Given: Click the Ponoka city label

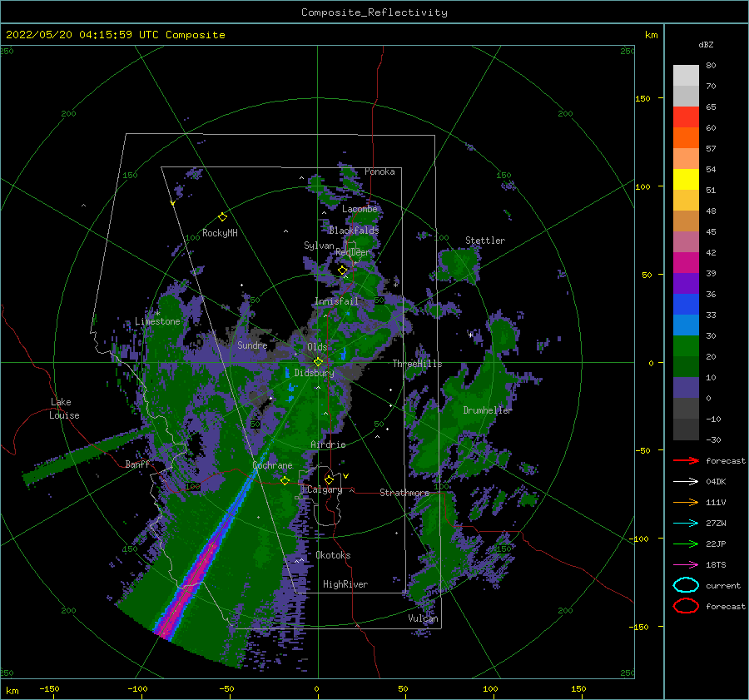Looking at the screenshot, I should pyautogui.click(x=379, y=171).
